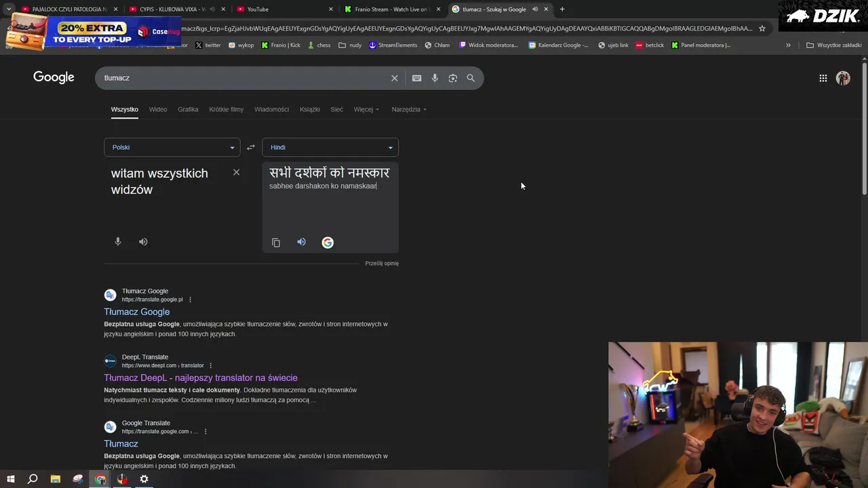Switch to the Wiadomości tab

(x=271, y=109)
